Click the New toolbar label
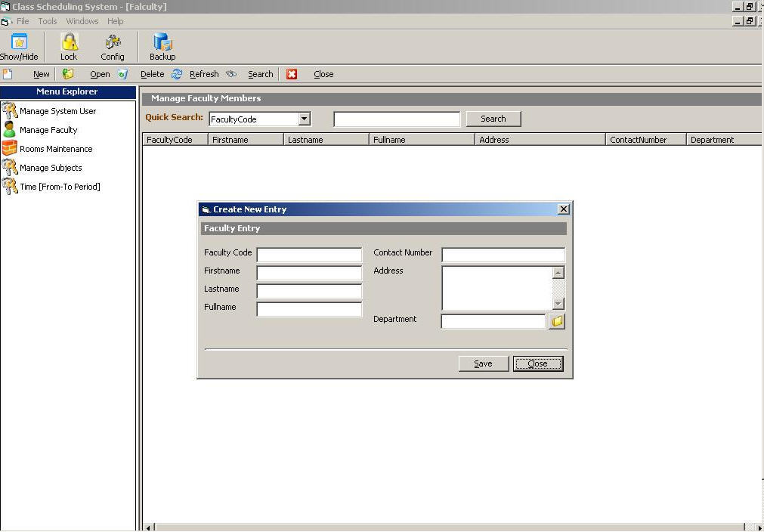Screen dimensions: 764x532 click(42, 74)
